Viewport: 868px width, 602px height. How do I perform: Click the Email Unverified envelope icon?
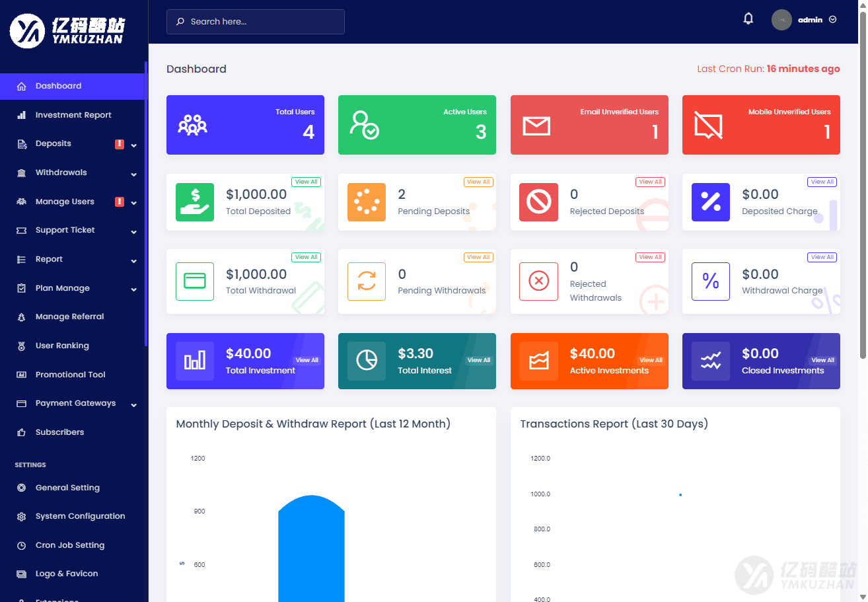point(536,125)
